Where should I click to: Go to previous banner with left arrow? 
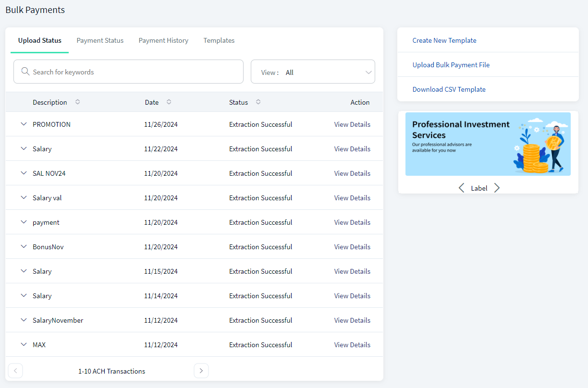click(461, 188)
